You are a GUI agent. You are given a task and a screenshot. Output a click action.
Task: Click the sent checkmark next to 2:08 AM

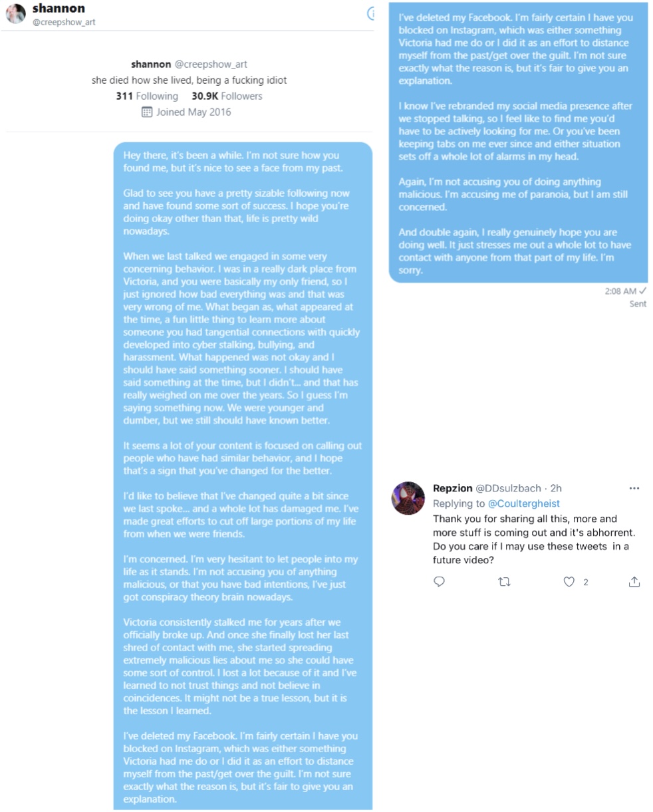643,291
